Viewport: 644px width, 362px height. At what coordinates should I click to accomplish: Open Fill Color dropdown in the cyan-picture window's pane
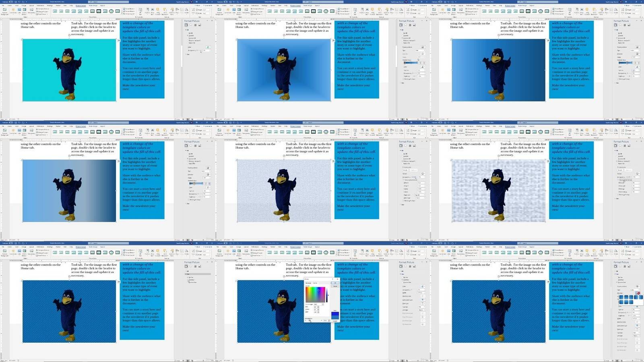click(208, 47)
